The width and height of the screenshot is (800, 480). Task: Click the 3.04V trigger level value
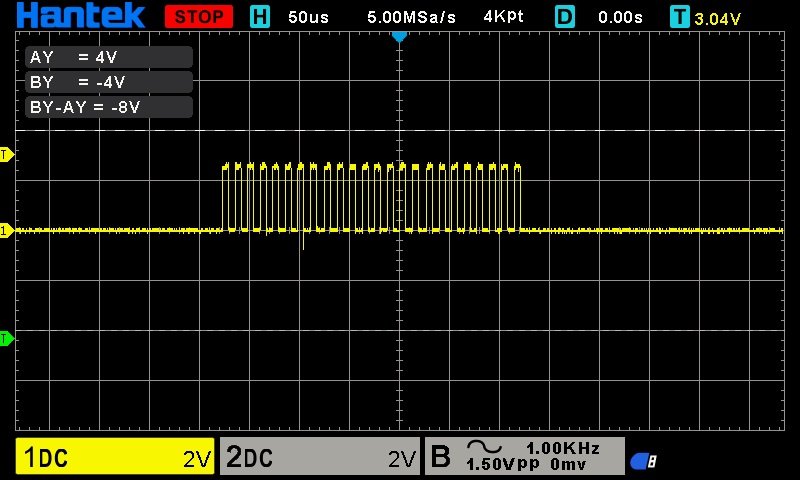(x=717, y=19)
